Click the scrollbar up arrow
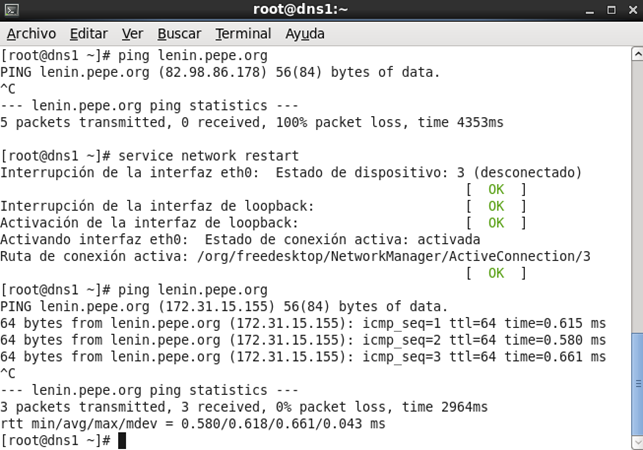This screenshot has width=643, height=450. (637, 54)
